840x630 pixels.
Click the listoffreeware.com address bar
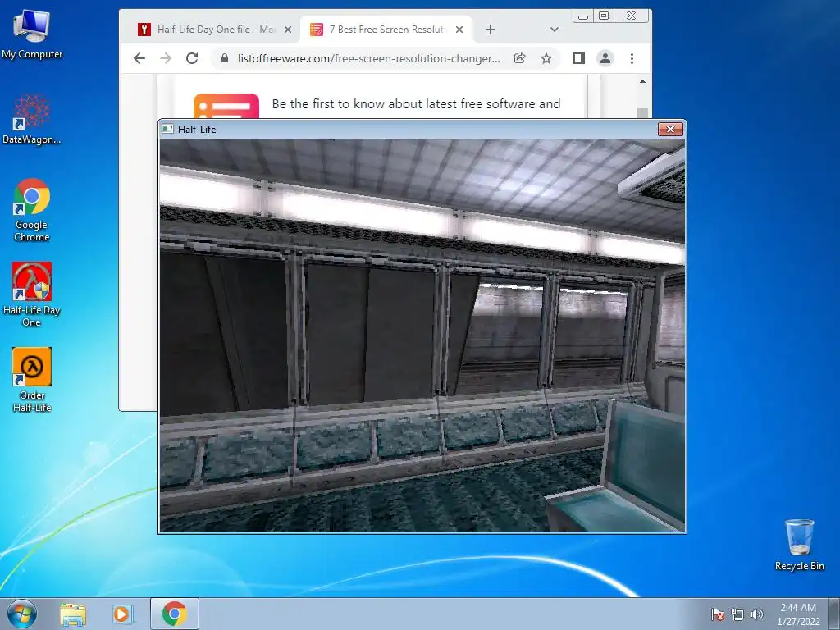[368, 58]
